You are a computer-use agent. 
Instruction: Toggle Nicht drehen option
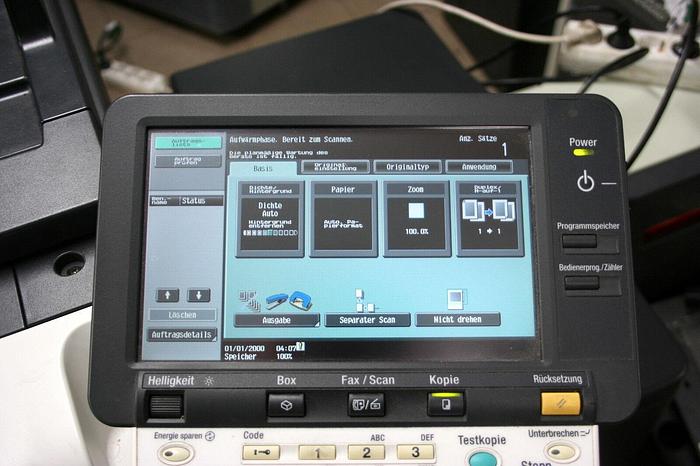tap(458, 320)
